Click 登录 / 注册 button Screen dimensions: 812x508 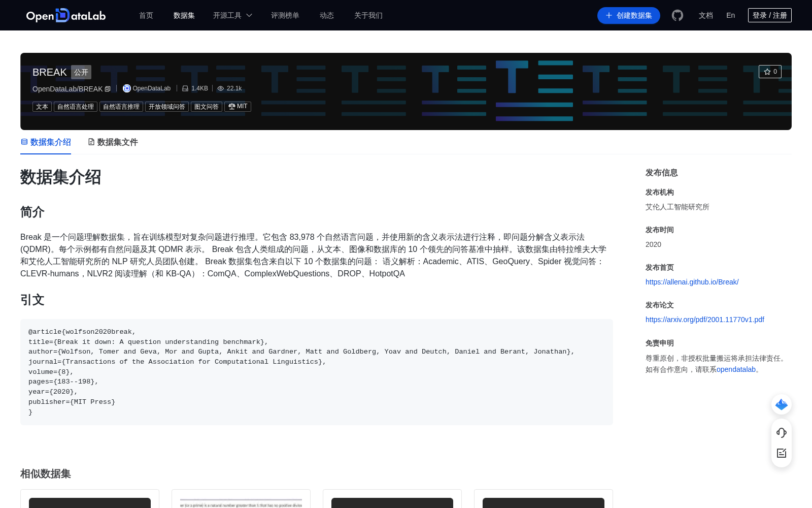pos(770,15)
